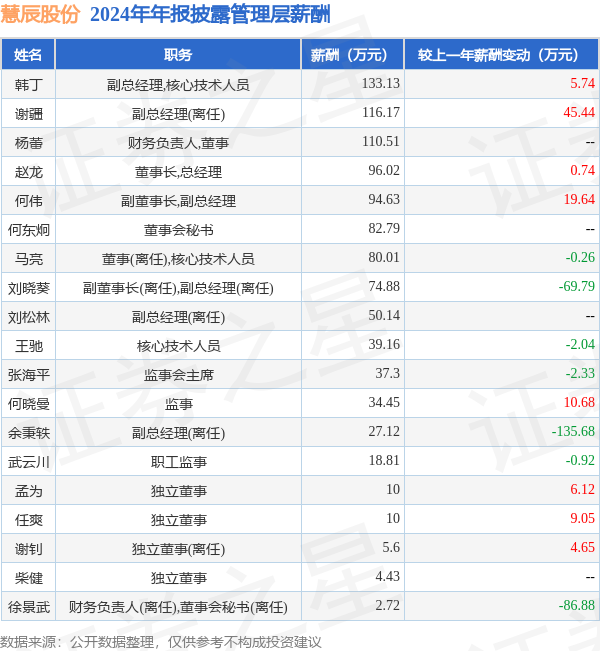This screenshot has height=651, width=600.
Task: Click the change value 10.68
Action: 579,402
